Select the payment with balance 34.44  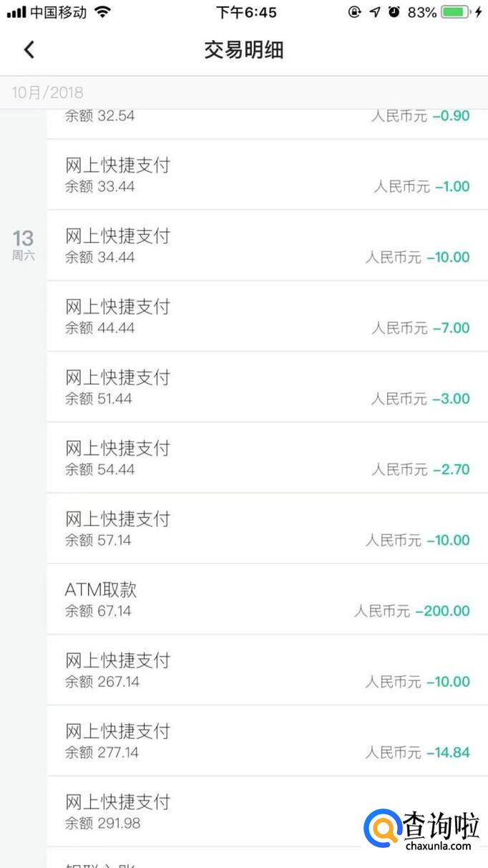tap(267, 246)
